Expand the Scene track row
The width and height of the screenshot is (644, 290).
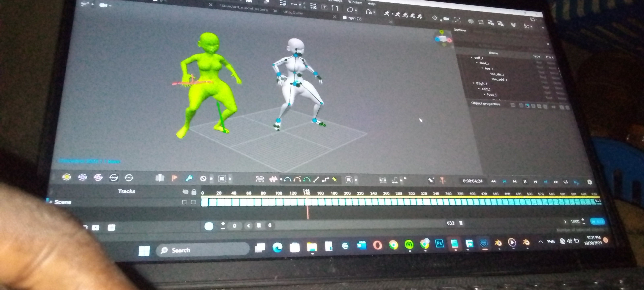coord(51,202)
